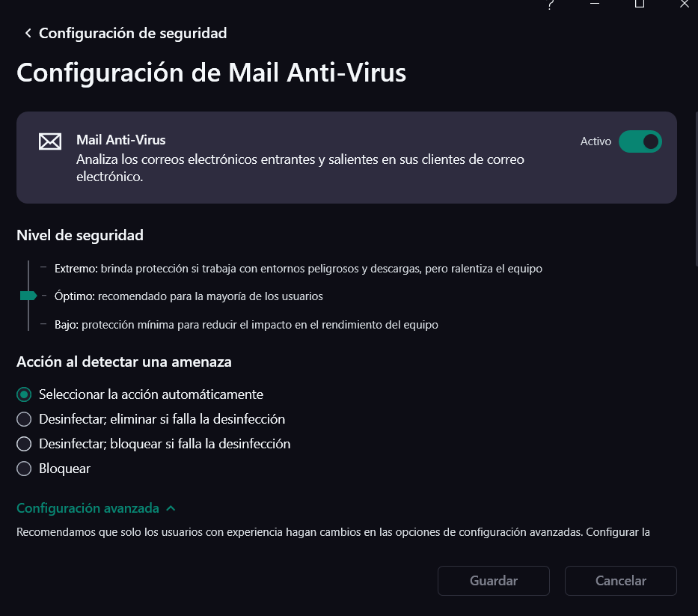Collapse the Configuración avanzada chevron
The image size is (698, 616).
click(171, 508)
